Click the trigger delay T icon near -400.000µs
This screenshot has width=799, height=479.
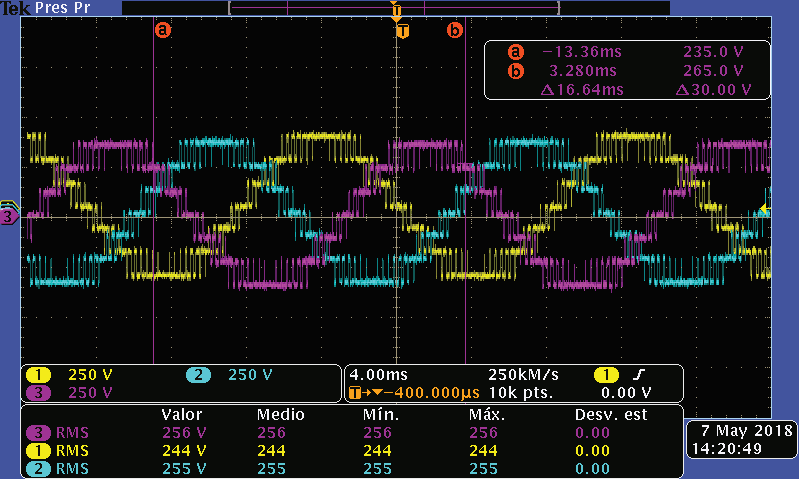tap(353, 393)
